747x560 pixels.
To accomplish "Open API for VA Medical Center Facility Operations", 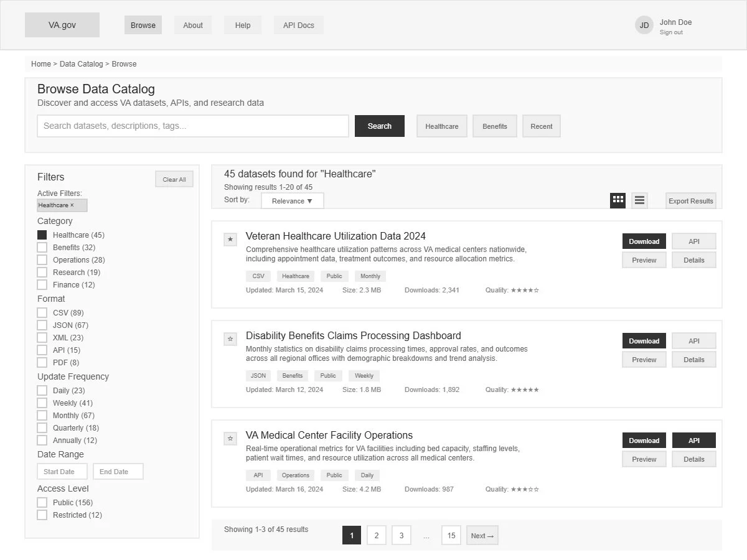I will click(694, 441).
